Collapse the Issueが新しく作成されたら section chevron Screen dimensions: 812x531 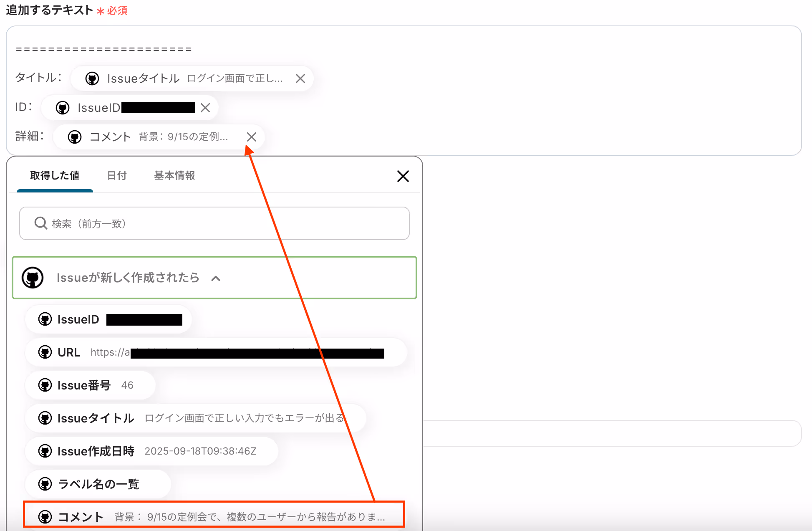(x=216, y=278)
